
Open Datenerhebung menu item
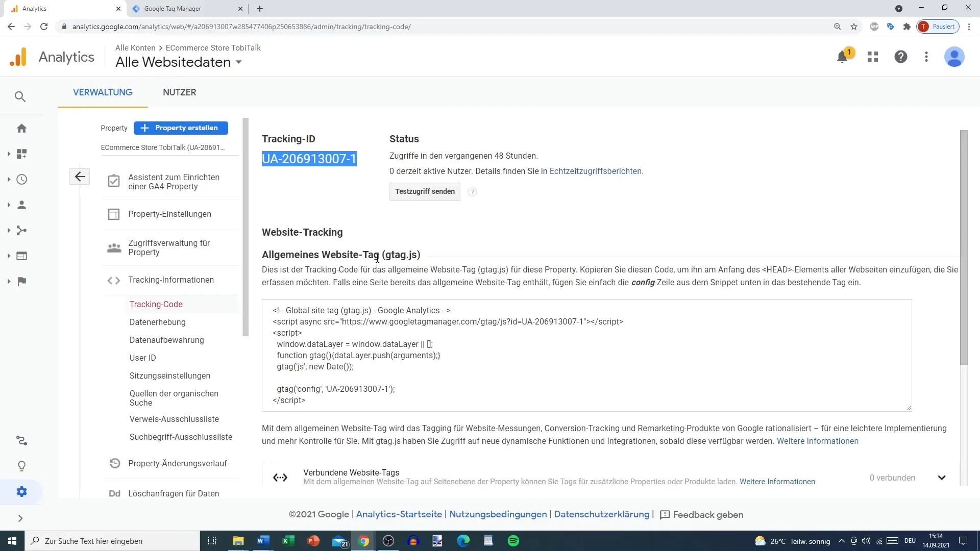coord(158,322)
